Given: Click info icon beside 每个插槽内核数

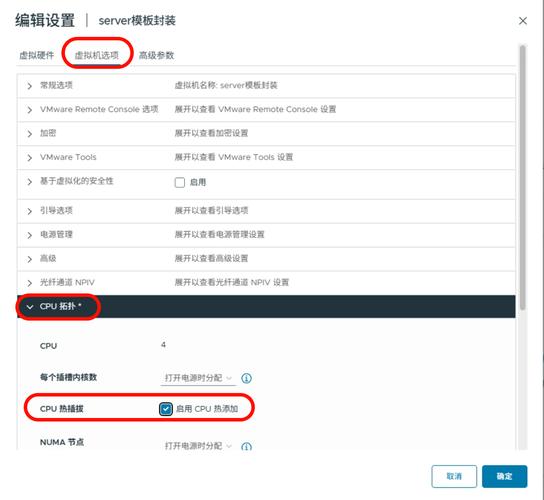Looking at the screenshot, I should pos(246,378).
